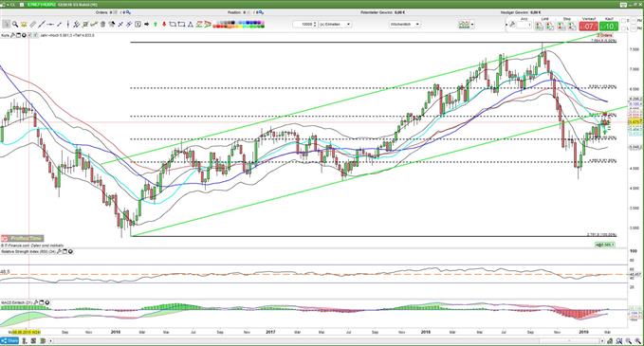Toggle the S checkbox in trading panel

[623, 21]
